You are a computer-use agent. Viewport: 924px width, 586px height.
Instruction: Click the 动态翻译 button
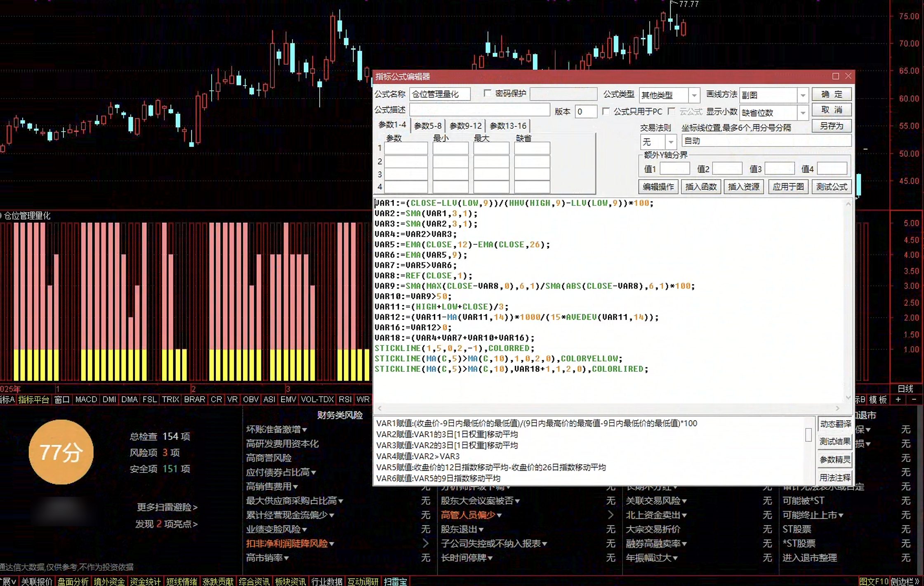[835, 424]
